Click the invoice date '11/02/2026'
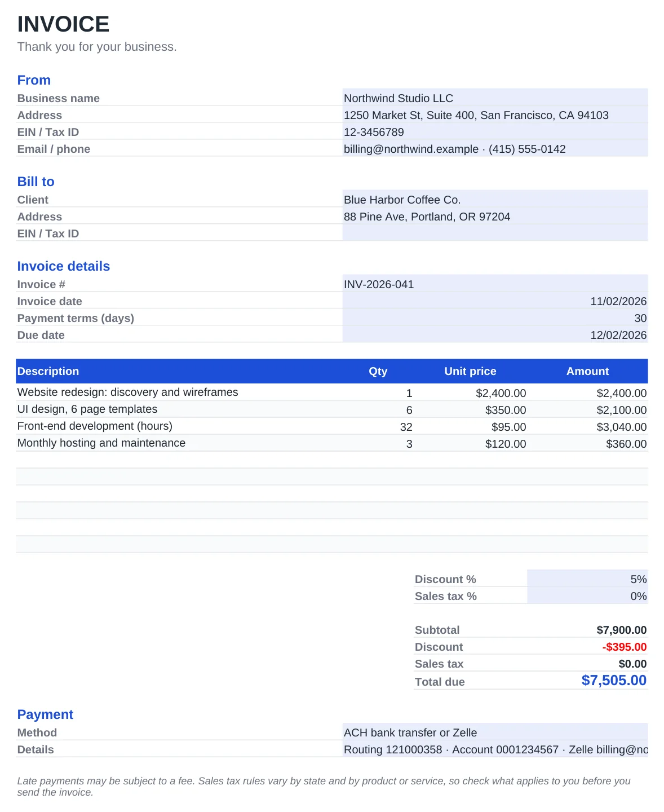The height and width of the screenshot is (812, 664). (x=495, y=300)
